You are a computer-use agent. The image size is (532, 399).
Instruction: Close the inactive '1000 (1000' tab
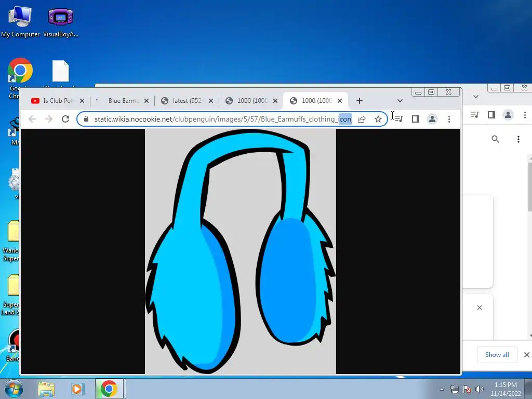(x=275, y=101)
